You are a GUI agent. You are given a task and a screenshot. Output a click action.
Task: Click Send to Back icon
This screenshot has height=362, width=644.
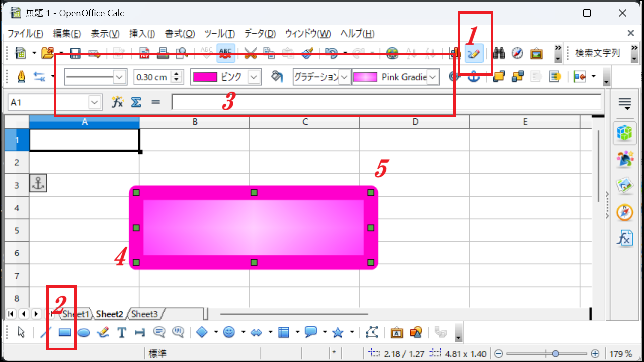[x=518, y=77]
